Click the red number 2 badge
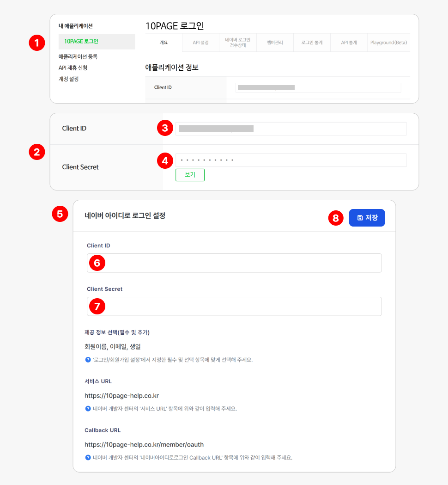 click(36, 152)
